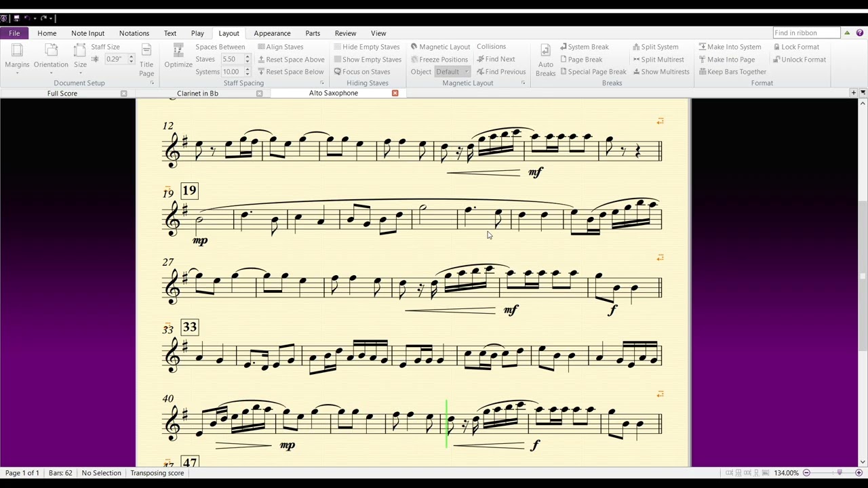Click Keep Bars Together

click(732, 71)
